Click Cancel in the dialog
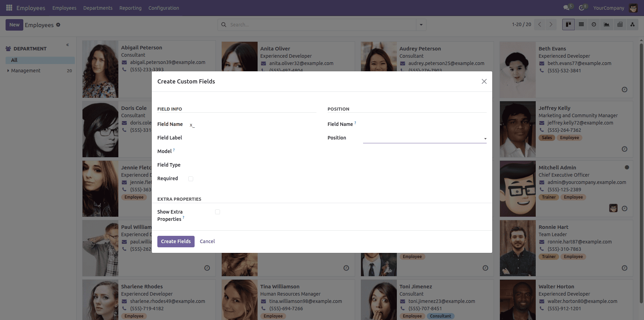Viewport: 644px width, 320px height. (x=207, y=241)
